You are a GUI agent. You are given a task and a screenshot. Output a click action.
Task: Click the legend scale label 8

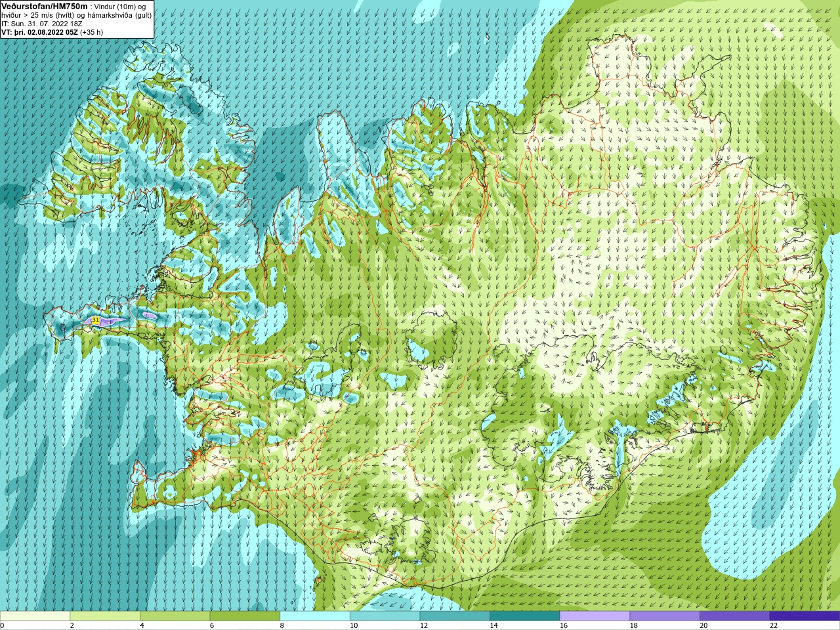tap(282, 625)
